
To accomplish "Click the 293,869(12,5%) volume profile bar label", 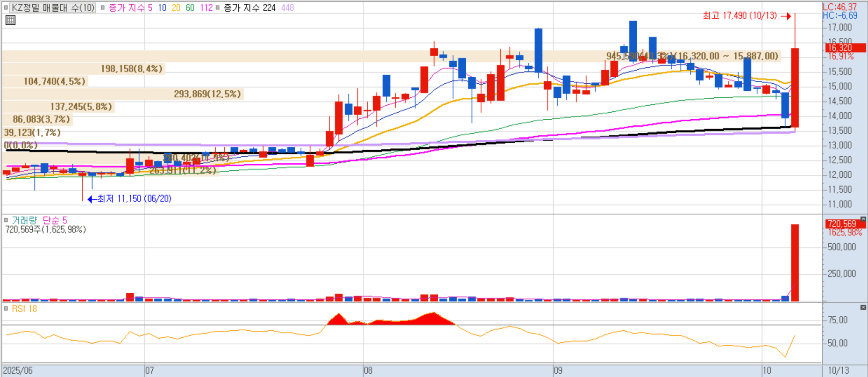I will (x=207, y=94).
